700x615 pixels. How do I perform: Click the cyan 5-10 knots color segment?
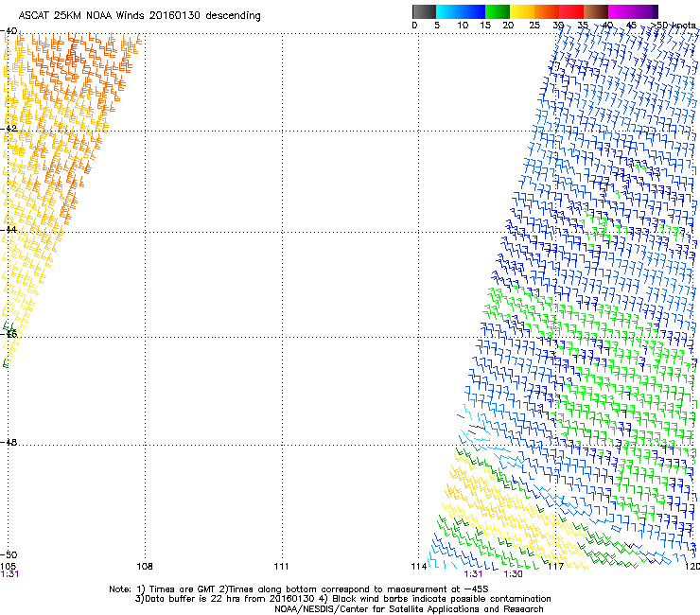coord(448,11)
